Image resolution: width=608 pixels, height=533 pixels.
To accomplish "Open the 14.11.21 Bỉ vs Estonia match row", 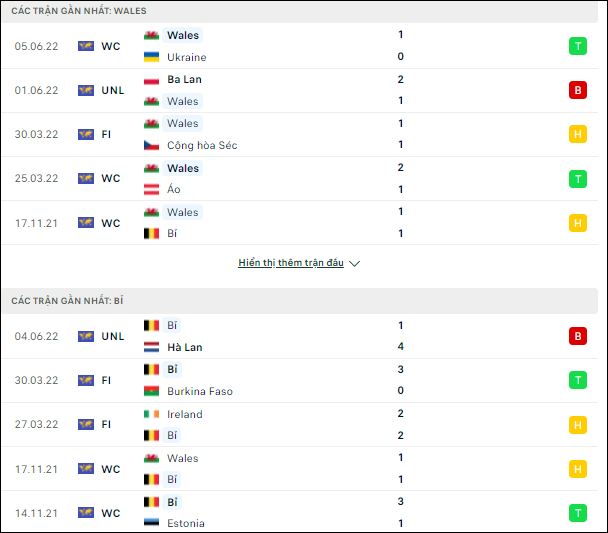I will (x=299, y=512).
